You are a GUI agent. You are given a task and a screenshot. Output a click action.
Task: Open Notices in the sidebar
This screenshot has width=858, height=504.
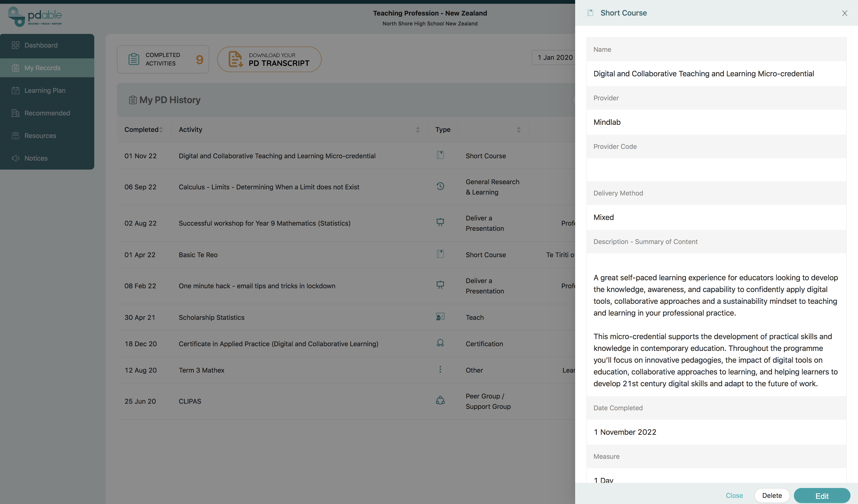[x=47, y=158]
